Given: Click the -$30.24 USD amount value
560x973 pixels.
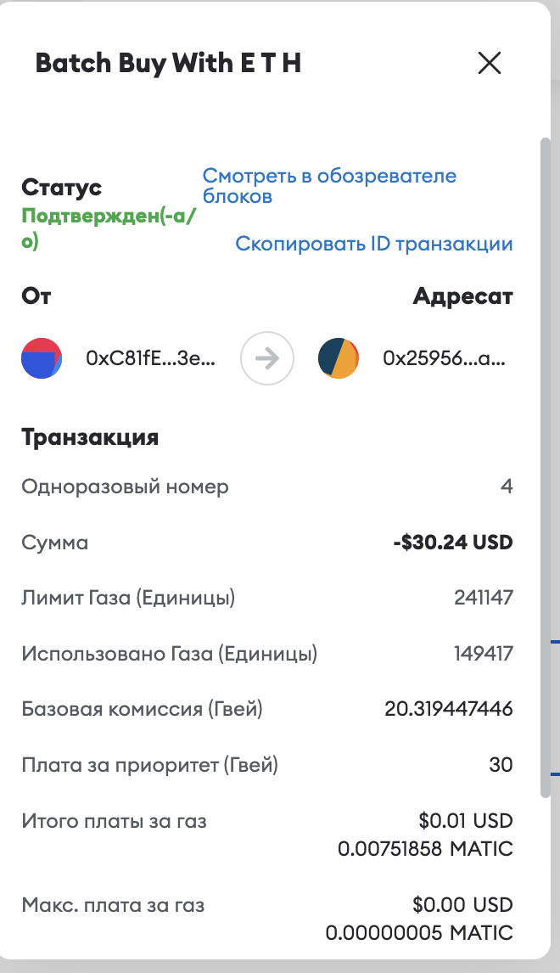Looking at the screenshot, I should tap(453, 542).
